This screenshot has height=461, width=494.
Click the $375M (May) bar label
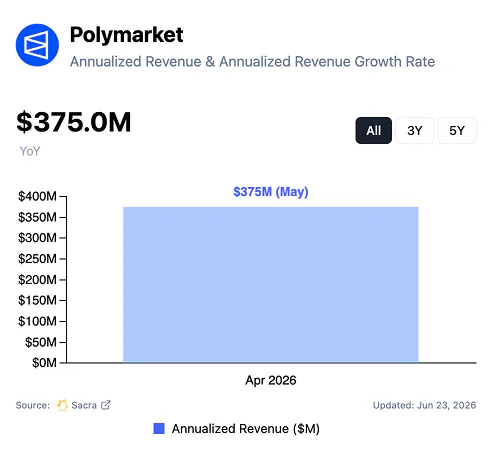[271, 192]
